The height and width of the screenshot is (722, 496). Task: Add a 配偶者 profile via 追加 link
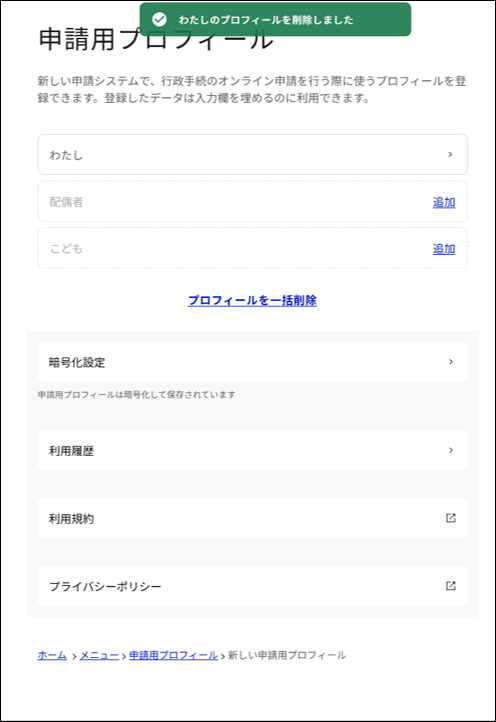click(444, 202)
